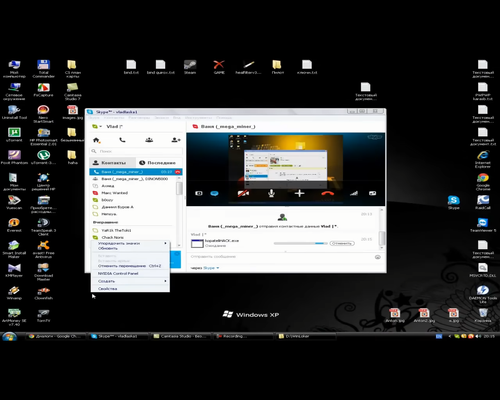
Task: Toggle the crossed-out video camera
Action: (x=243, y=193)
